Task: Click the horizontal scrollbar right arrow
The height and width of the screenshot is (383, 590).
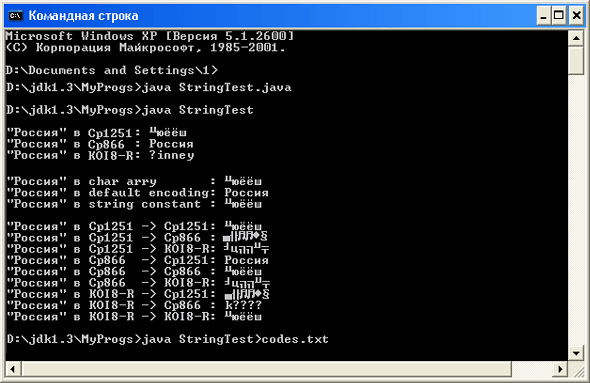Action: (560, 369)
